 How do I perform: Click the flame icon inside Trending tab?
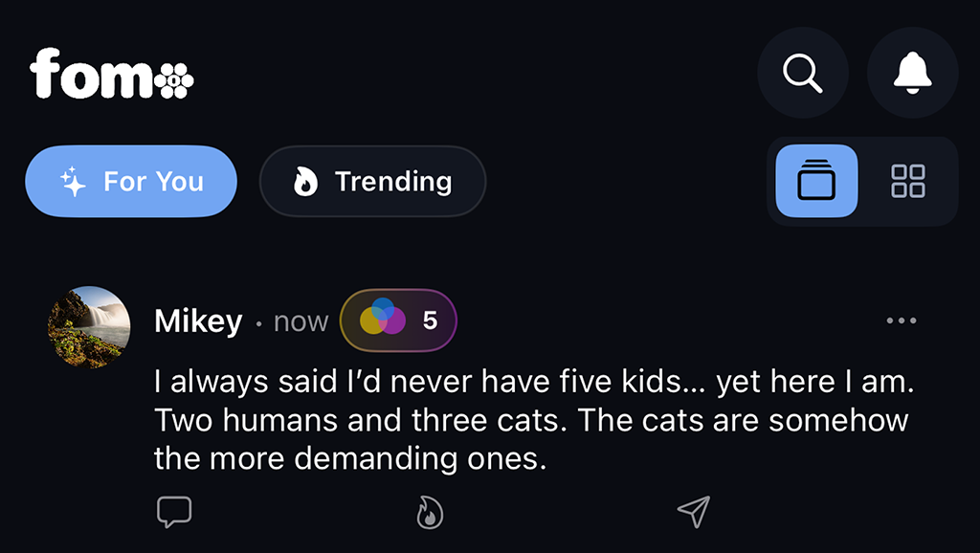305,182
